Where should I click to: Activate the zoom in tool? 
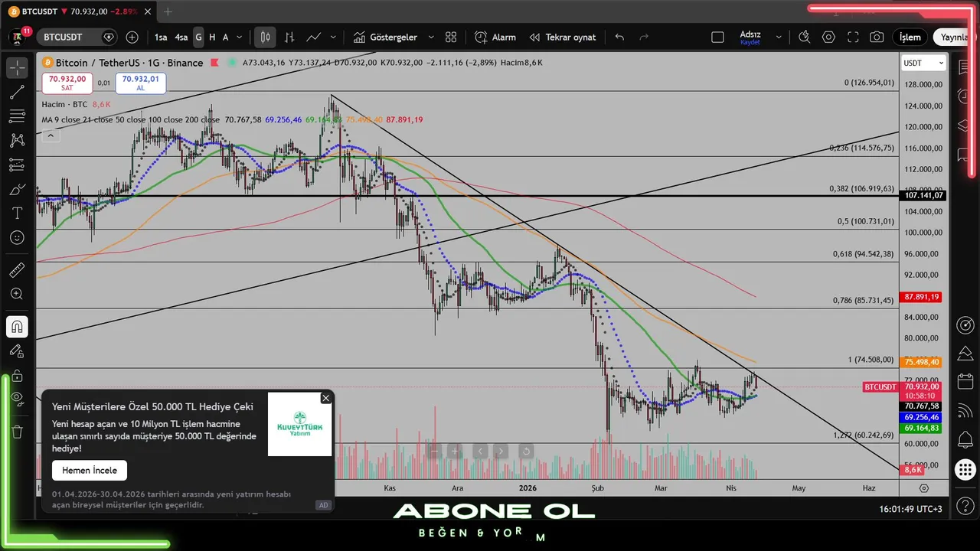tap(17, 294)
